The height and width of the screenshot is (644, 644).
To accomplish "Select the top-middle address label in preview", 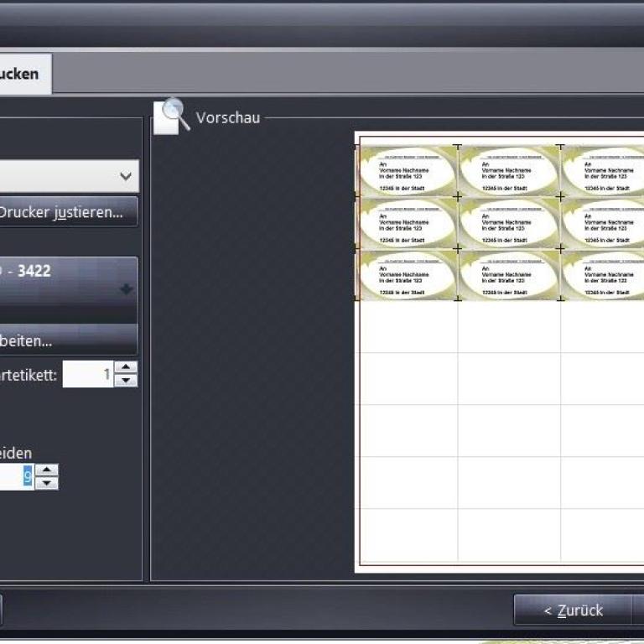I will click(509, 171).
